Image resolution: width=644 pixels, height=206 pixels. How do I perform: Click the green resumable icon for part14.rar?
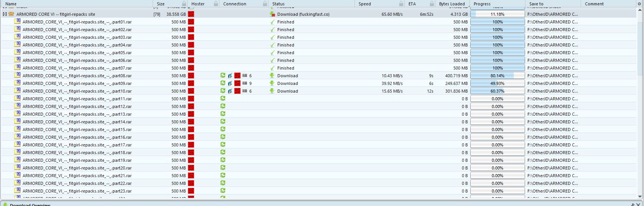coord(223,121)
